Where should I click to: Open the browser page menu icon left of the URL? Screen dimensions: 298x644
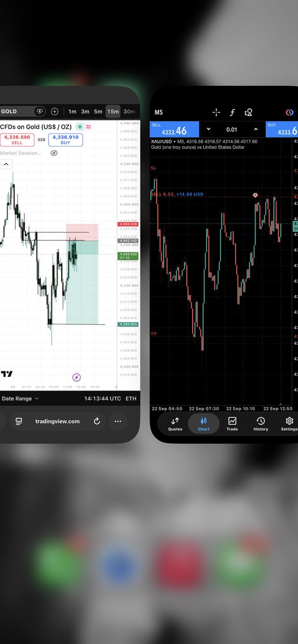[x=19, y=421]
